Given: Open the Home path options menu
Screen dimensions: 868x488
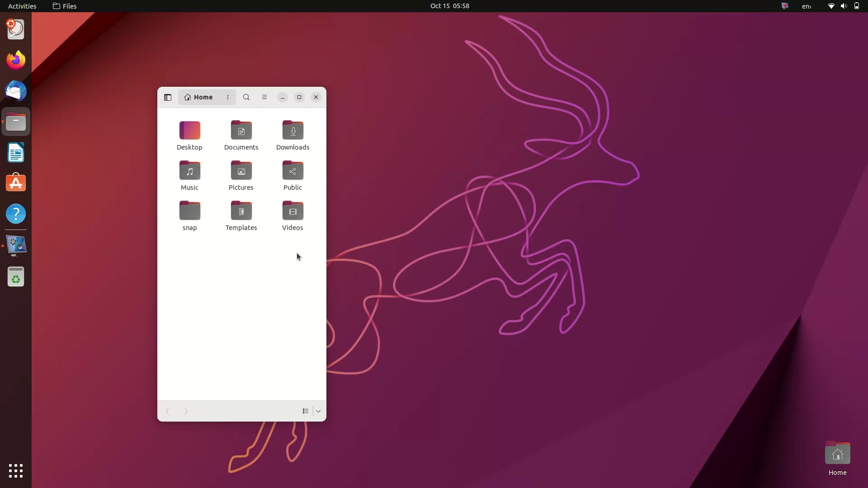Looking at the screenshot, I should (228, 97).
